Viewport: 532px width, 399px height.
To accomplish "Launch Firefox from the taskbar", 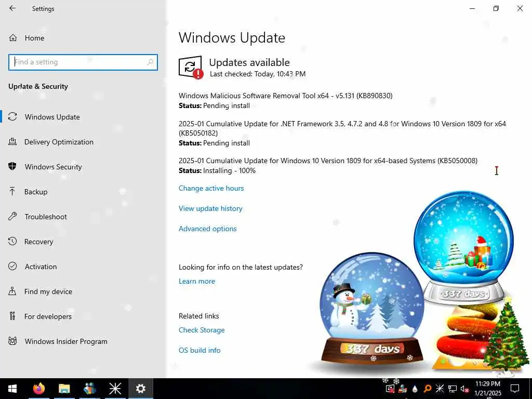I will click(x=38, y=389).
